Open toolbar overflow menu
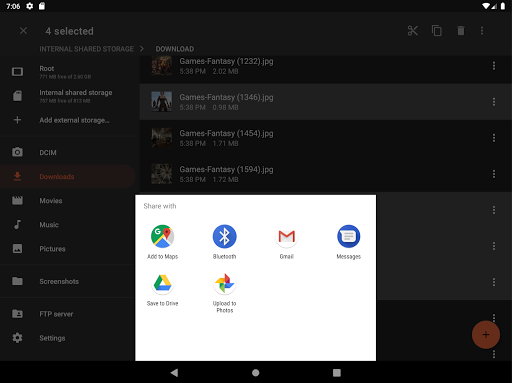The width and height of the screenshot is (512, 383). pyautogui.click(x=482, y=31)
